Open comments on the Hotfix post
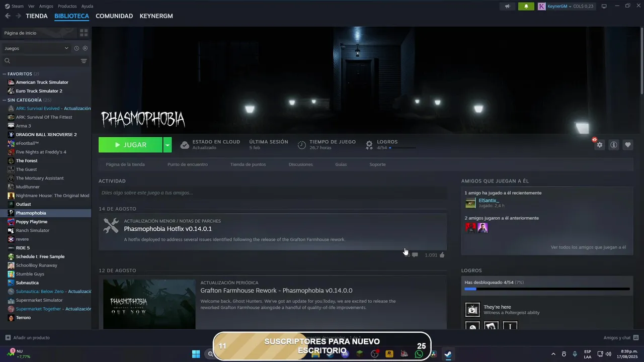644x362 pixels. [415, 255]
